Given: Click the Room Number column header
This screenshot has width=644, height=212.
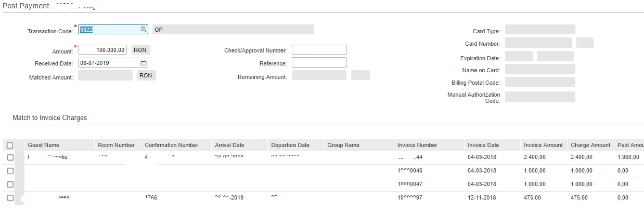Looking at the screenshot, I should [117, 145].
